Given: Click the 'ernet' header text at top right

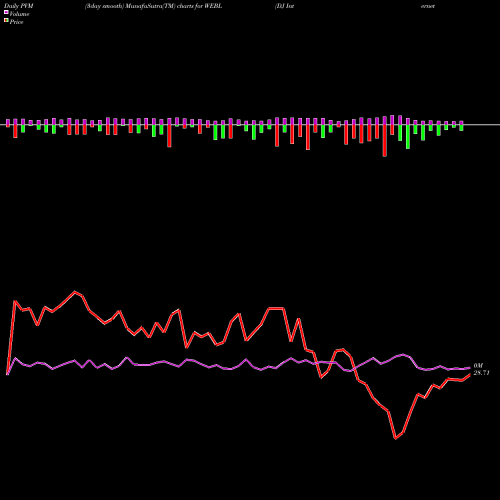Looking at the screenshot, I should click(428, 6).
